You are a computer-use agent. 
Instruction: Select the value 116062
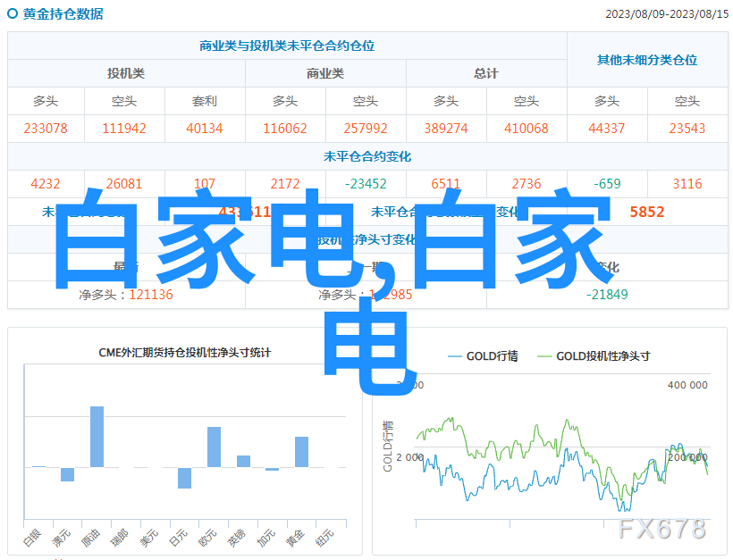tap(285, 129)
